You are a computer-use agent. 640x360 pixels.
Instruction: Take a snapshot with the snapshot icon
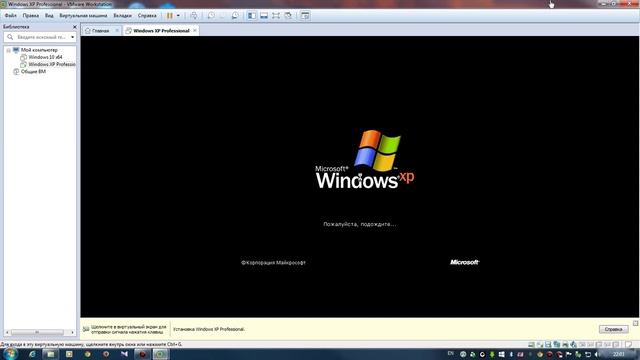coord(211,16)
